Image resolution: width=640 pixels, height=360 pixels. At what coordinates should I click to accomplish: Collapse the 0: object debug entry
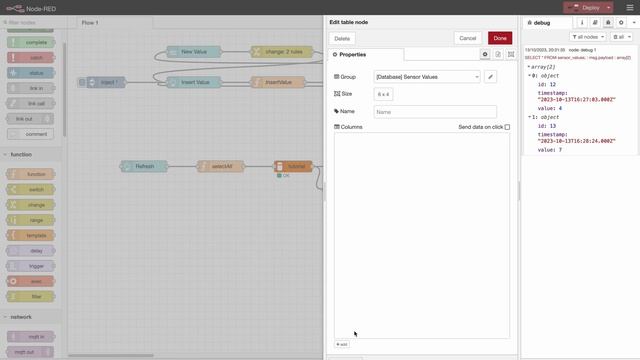[530, 76]
